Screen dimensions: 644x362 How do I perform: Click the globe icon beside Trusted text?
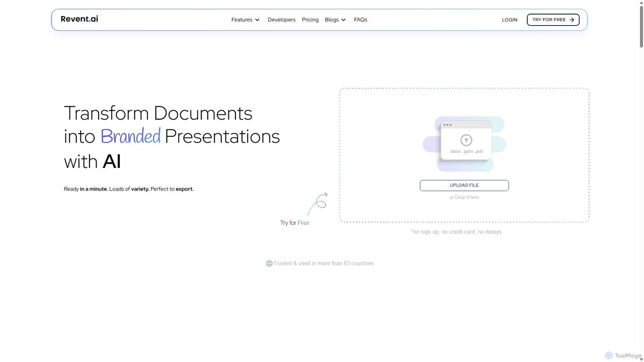tap(269, 263)
